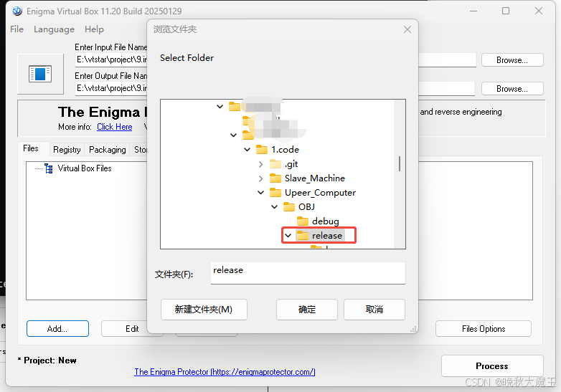Viewport: 561px width, 392px height.
Task: Switch to the Packaging tab
Action: (108, 150)
